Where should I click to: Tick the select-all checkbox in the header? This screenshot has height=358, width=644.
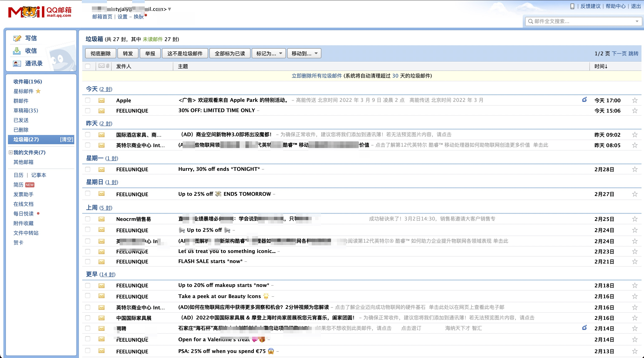(x=87, y=66)
